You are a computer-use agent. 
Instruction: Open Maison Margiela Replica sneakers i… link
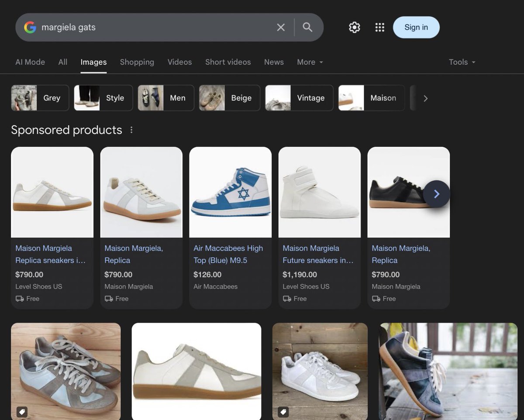(50, 254)
